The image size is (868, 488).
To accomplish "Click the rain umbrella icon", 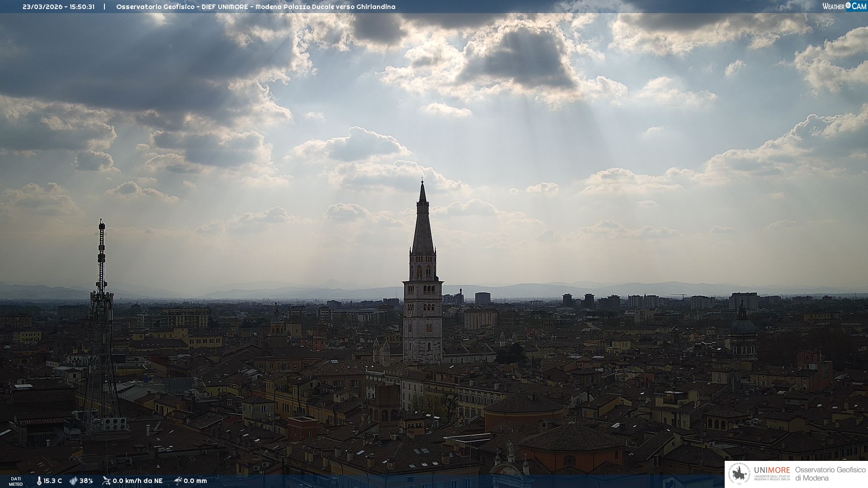I will 178,481.
